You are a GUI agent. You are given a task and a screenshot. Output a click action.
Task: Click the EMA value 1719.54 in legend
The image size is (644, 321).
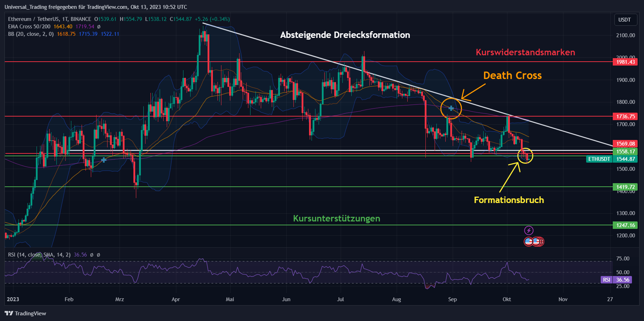coord(85,27)
